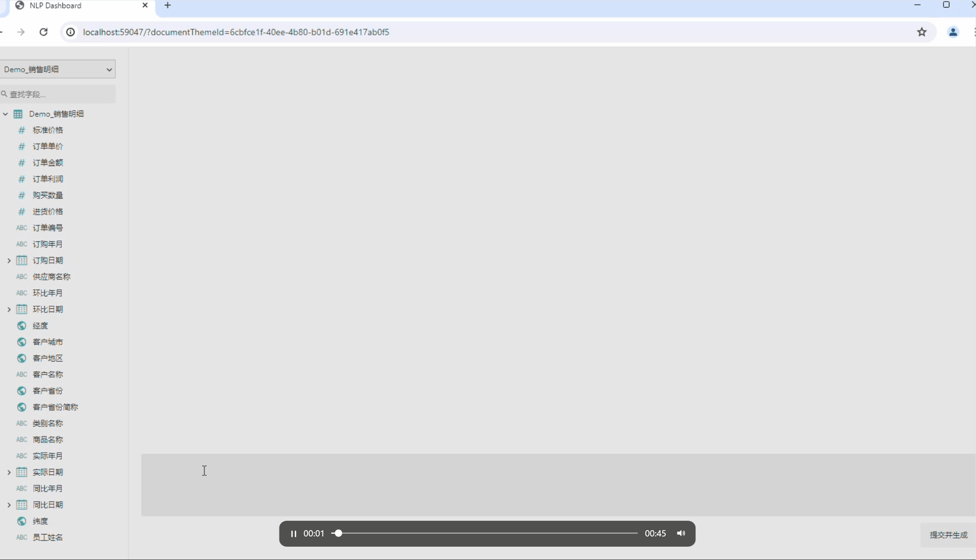Image resolution: width=976 pixels, height=560 pixels.
Task: Bookmark this page with star icon
Action: coord(922,32)
